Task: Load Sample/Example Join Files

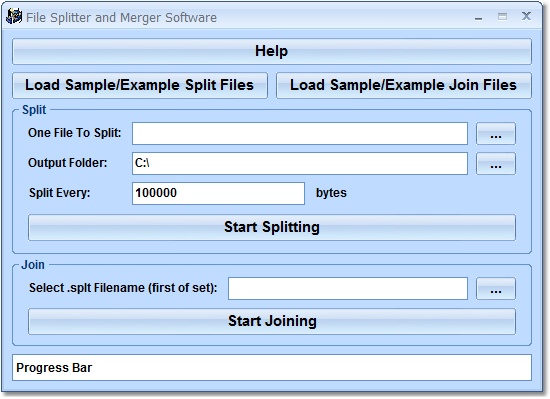Action: (x=404, y=85)
